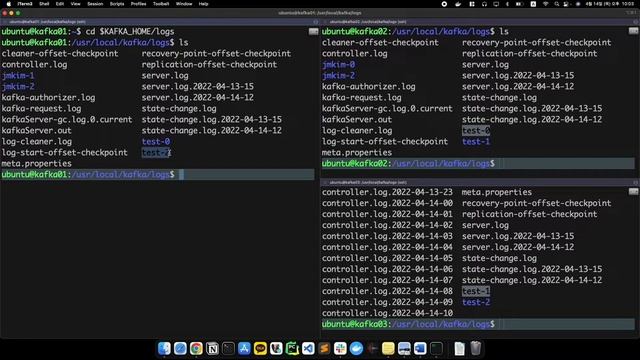Click the kafka03 pane top-right indicator
640x360 pixels.
[x=633, y=191]
